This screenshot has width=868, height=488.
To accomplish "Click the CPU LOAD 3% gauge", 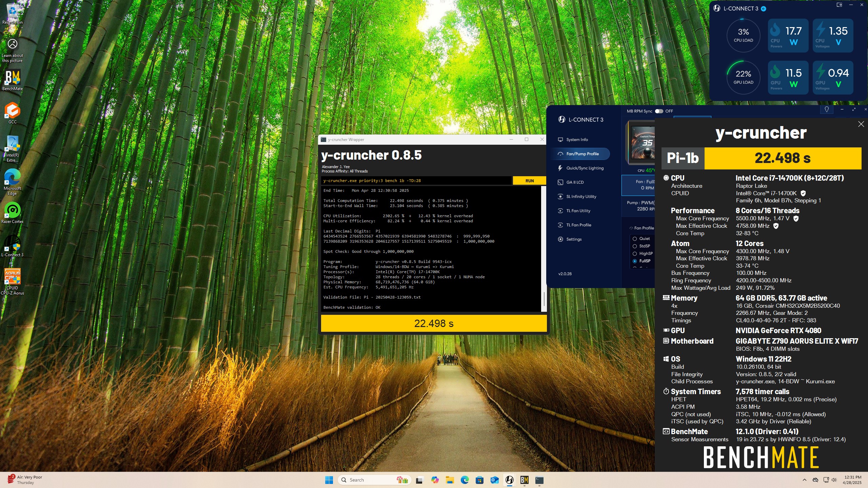I will coord(743,35).
